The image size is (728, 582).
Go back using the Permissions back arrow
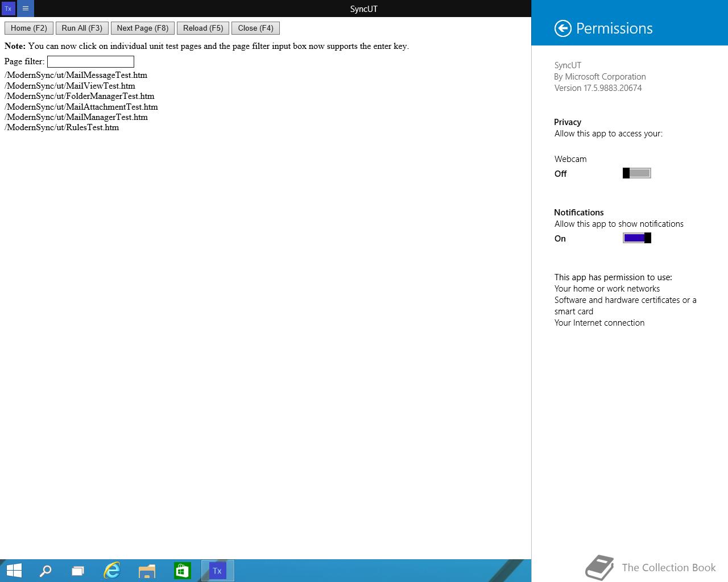562,28
